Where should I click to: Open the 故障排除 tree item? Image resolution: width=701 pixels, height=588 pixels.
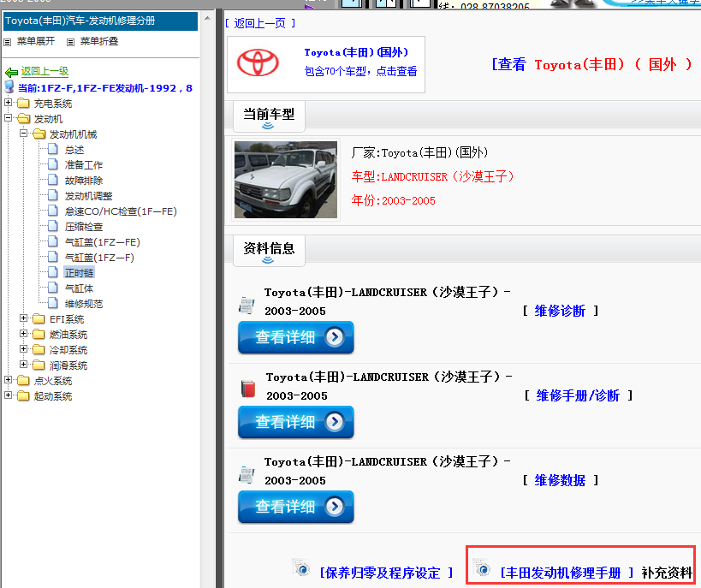[x=84, y=181]
